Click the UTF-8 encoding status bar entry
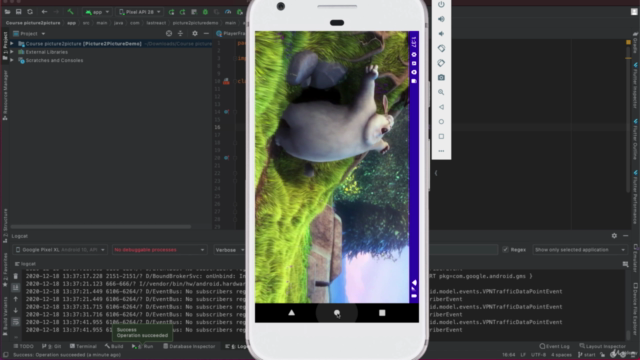640x360 pixels. 538,355
